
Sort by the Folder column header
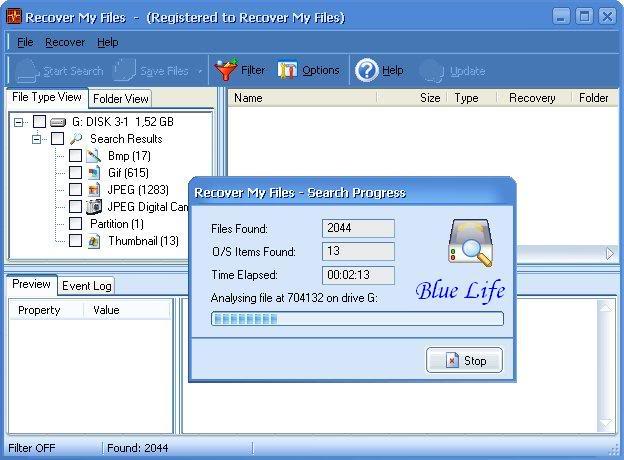pyautogui.click(x=595, y=98)
